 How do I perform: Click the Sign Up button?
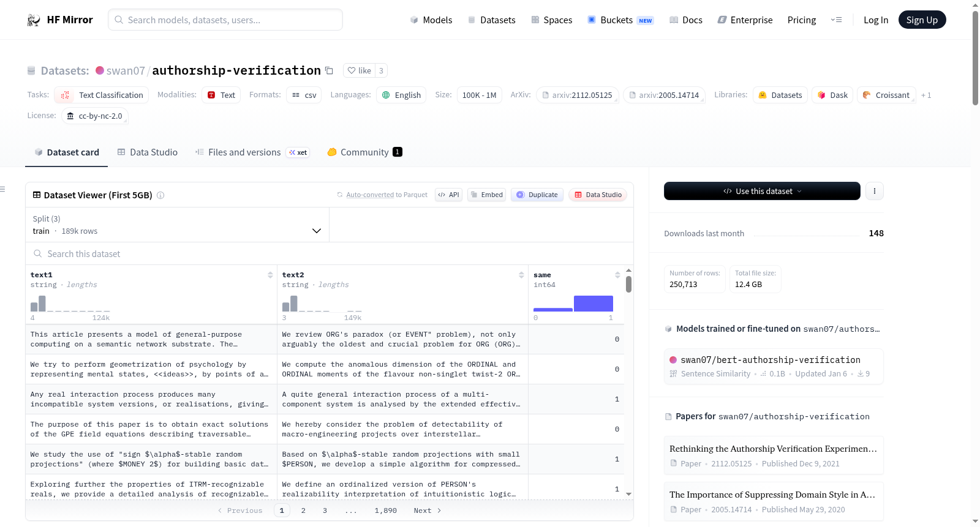922,20
